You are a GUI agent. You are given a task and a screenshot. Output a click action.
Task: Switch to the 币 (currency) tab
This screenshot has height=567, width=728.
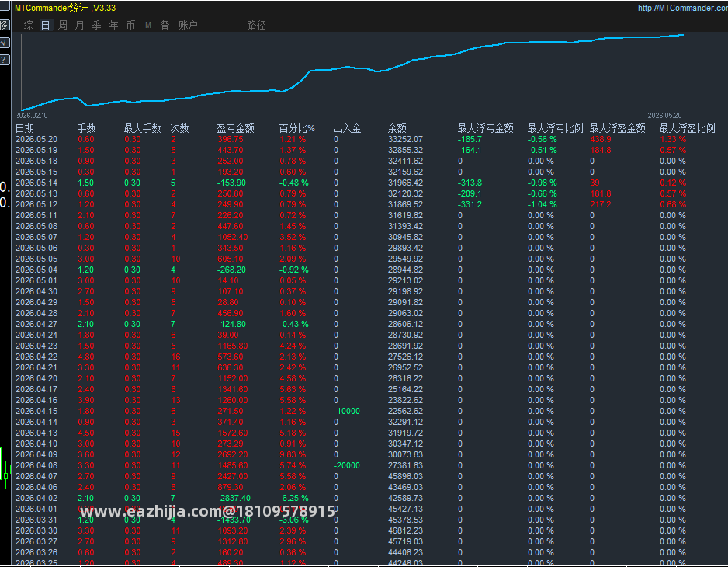pos(130,25)
